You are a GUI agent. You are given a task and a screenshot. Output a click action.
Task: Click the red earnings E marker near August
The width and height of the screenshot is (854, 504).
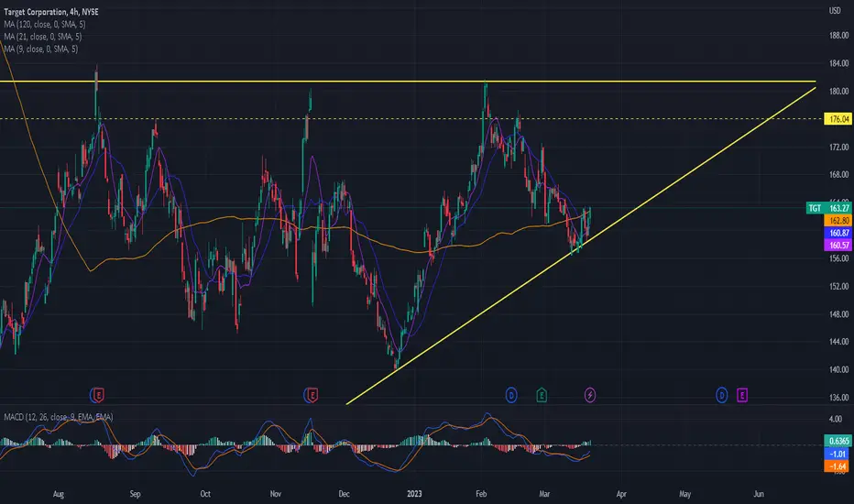click(97, 394)
